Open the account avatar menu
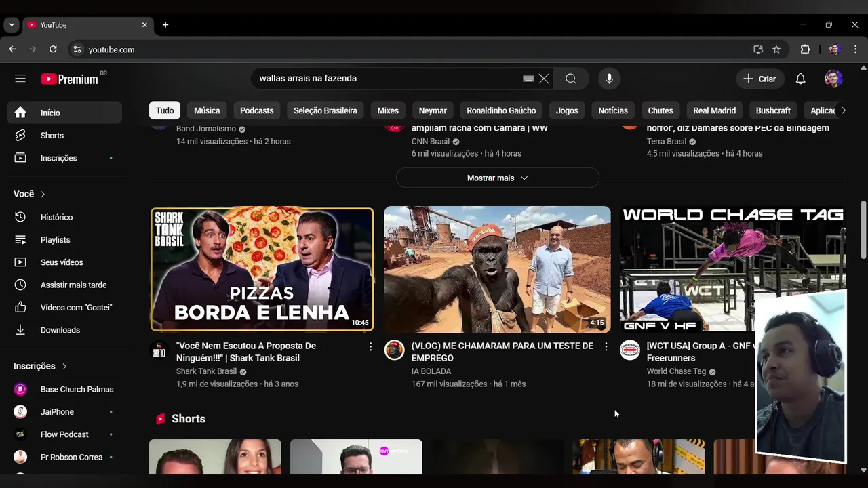The height and width of the screenshot is (488, 868). (x=833, y=79)
